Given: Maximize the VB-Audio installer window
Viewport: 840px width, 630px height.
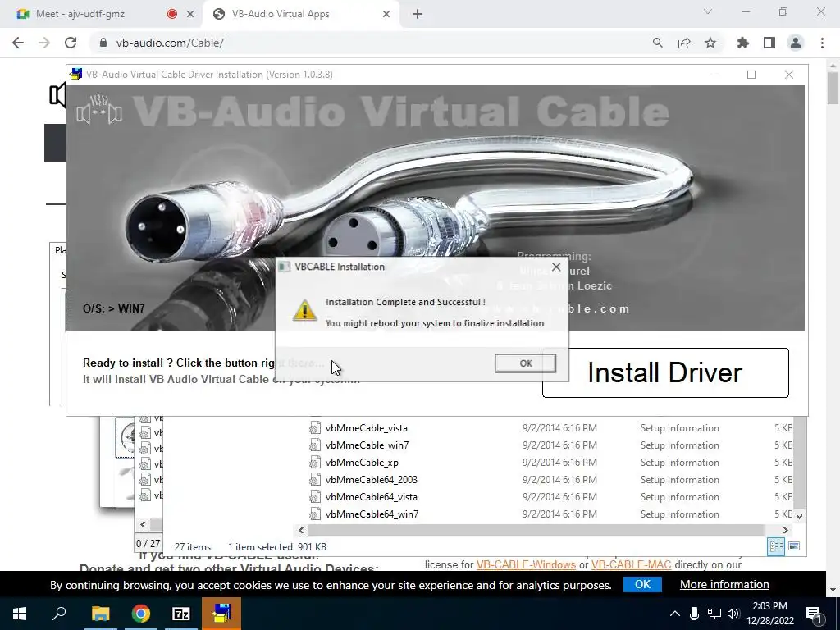Looking at the screenshot, I should click(x=751, y=75).
